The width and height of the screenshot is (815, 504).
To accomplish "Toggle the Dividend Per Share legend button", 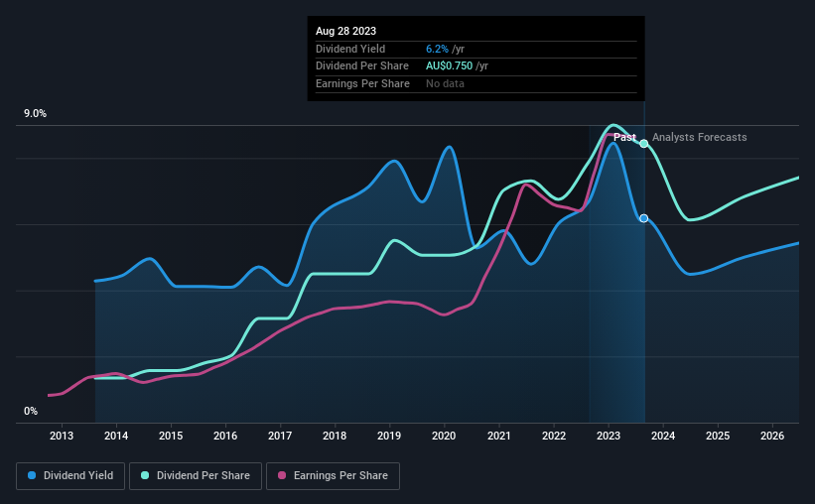I will (x=196, y=476).
